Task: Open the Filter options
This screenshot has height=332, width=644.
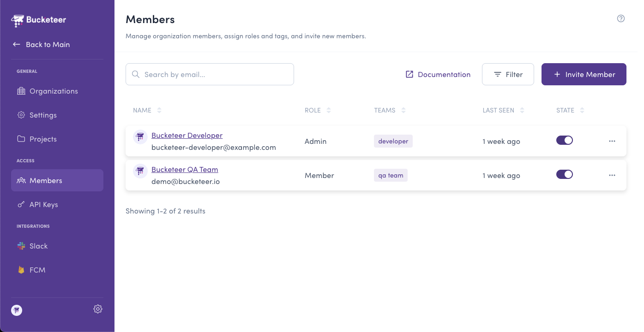Action: 508,74
